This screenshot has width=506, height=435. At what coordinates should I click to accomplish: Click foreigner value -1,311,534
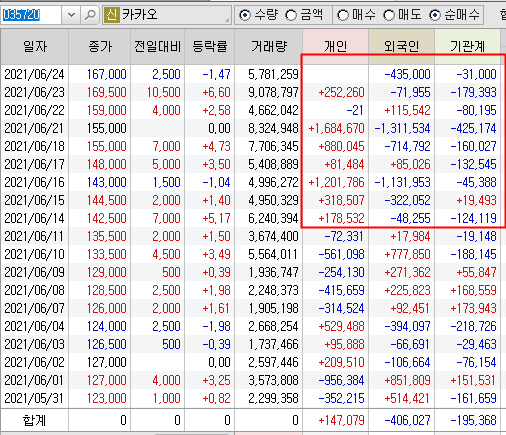[x=402, y=128]
